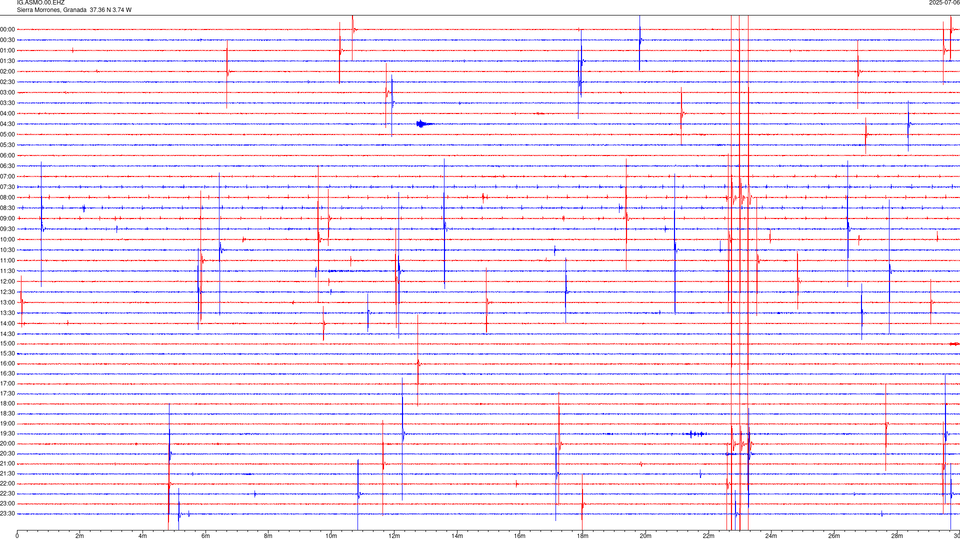Select the 01:30 time row label

coord(8,61)
